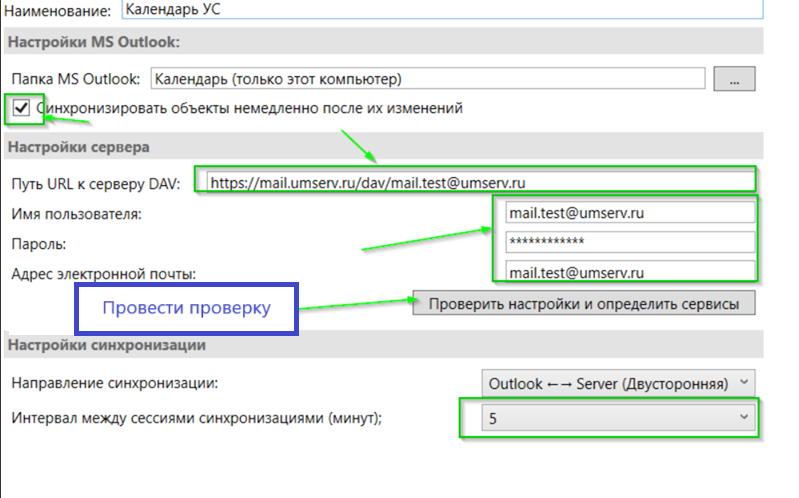Expand the sync interval minutes dropdown
799x498 pixels.
pyautogui.click(x=617, y=418)
